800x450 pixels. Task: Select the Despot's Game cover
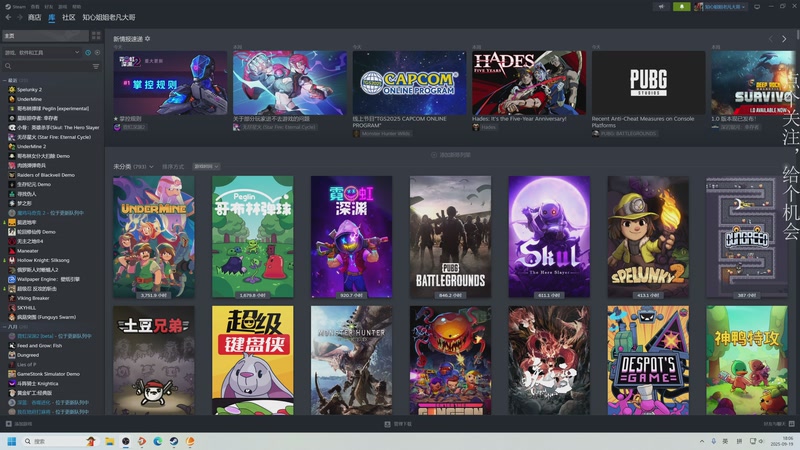click(x=648, y=360)
